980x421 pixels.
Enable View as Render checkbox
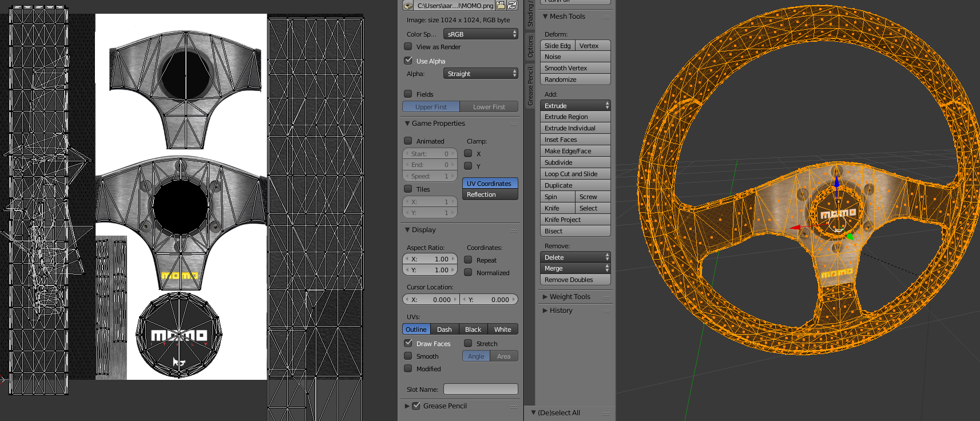pos(408,46)
